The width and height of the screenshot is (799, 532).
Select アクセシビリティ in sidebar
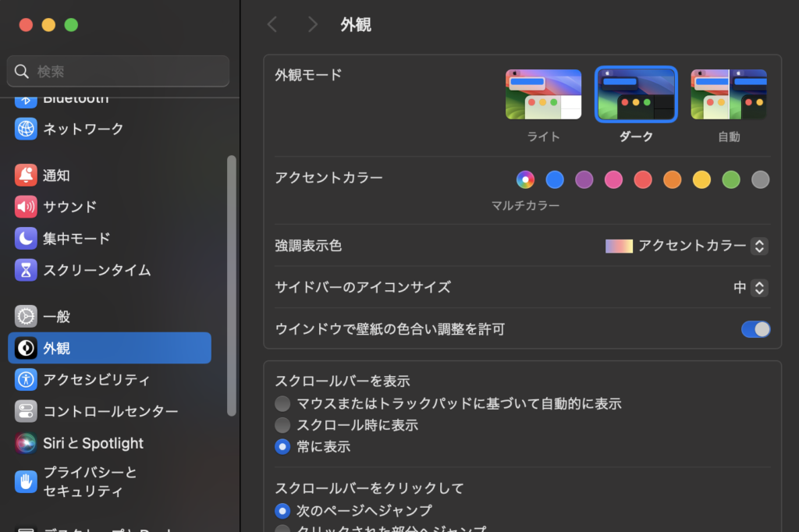(109, 380)
